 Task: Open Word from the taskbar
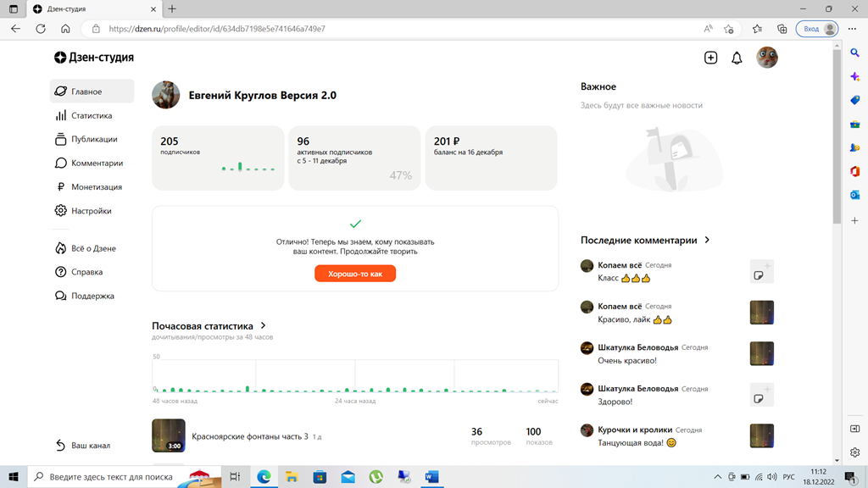point(431,476)
